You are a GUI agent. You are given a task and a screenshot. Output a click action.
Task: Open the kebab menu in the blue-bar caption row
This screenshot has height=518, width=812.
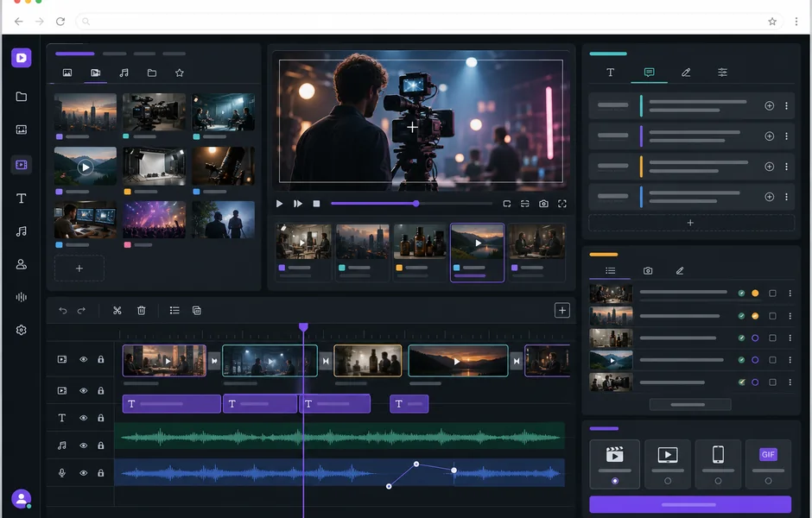coord(787,197)
